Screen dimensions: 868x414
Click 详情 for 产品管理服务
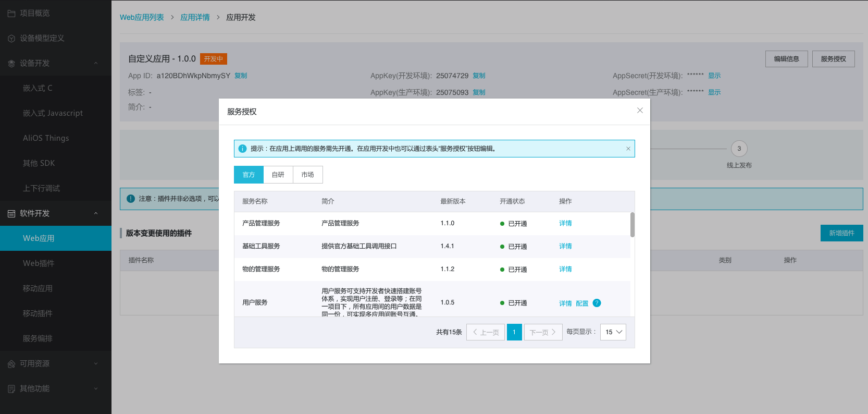(565, 223)
